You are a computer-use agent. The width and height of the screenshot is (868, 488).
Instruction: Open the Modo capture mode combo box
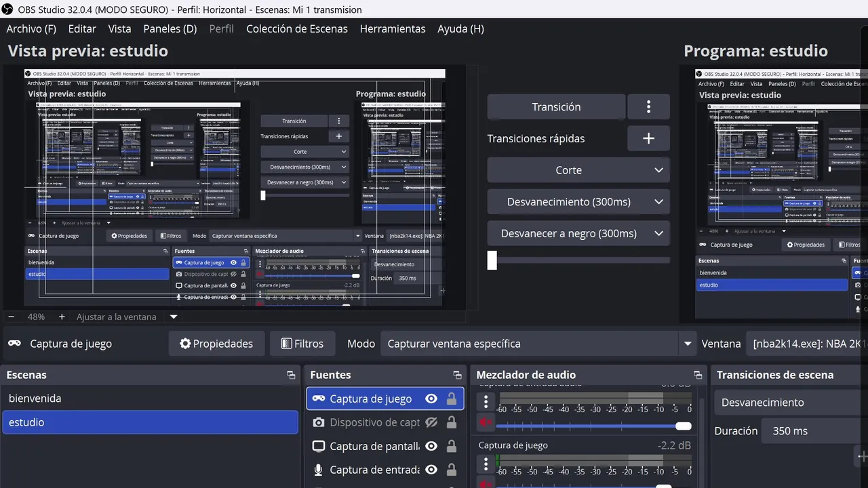[538, 344]
